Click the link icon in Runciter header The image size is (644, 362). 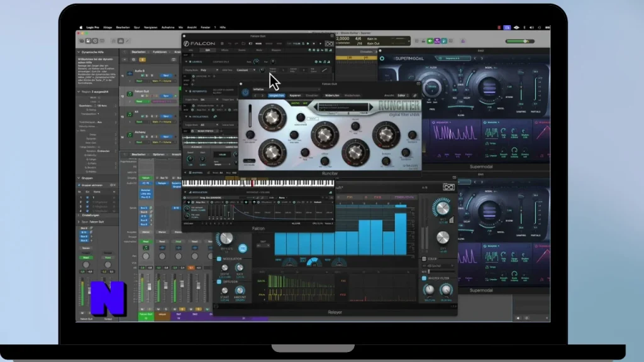pos(415,96)
